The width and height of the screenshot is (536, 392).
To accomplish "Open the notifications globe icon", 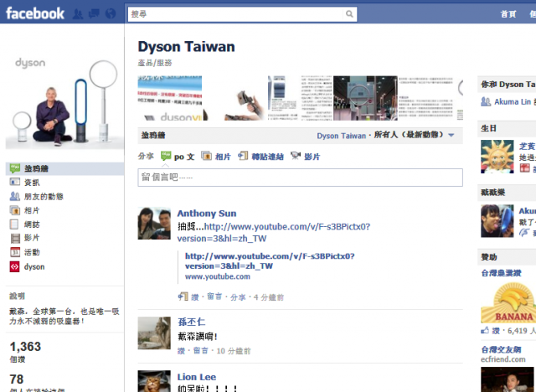I will coord(111,14).
